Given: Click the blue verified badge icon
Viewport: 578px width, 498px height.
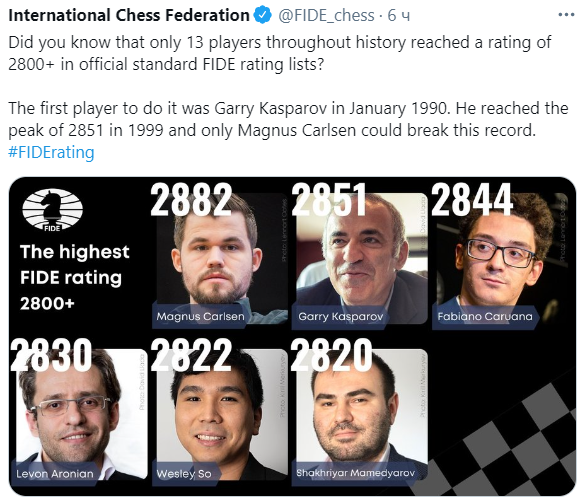Looking at the screenshot, I should pos(262,15).
